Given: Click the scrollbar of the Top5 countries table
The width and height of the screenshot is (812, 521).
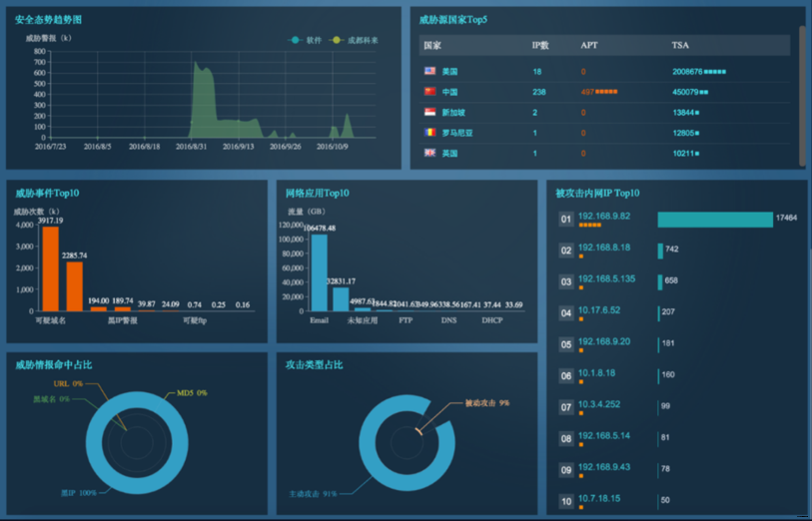Looking at the screenshot, I should tap(802, 96).
